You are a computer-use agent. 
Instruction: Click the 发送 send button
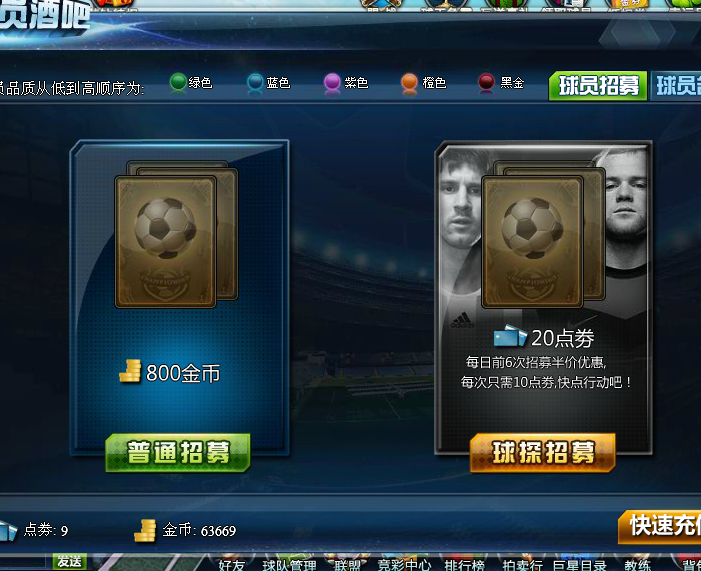click(70, 562)
